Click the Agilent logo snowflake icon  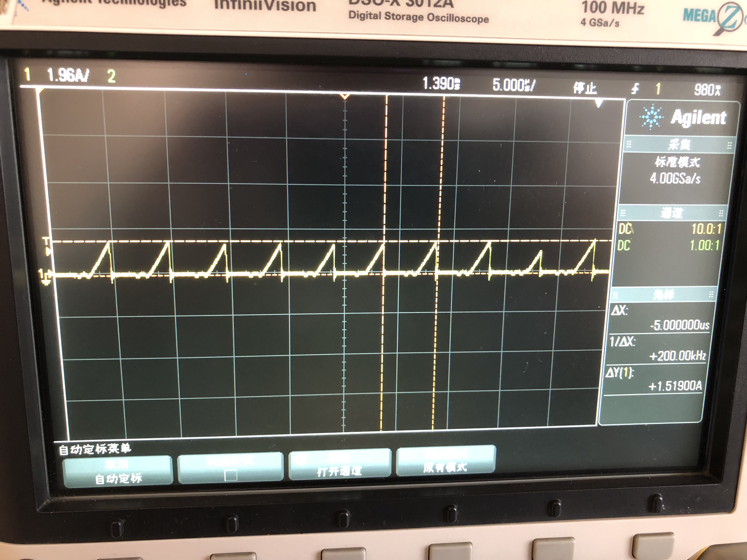(652, 117)
